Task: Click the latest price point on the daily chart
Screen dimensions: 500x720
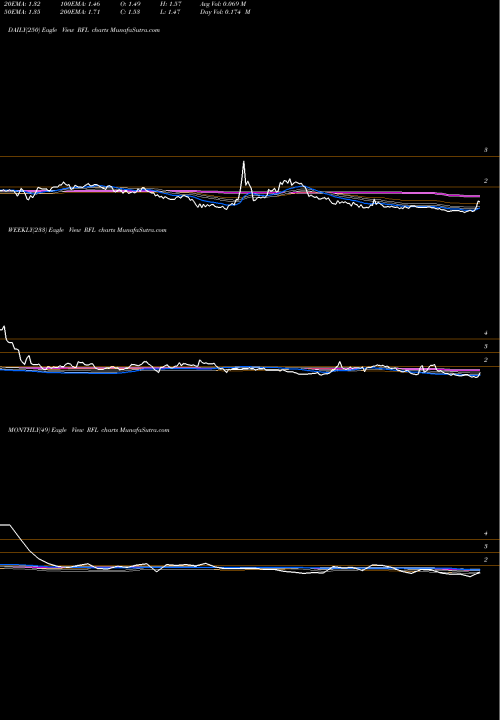Action: (x=479, y=202)
